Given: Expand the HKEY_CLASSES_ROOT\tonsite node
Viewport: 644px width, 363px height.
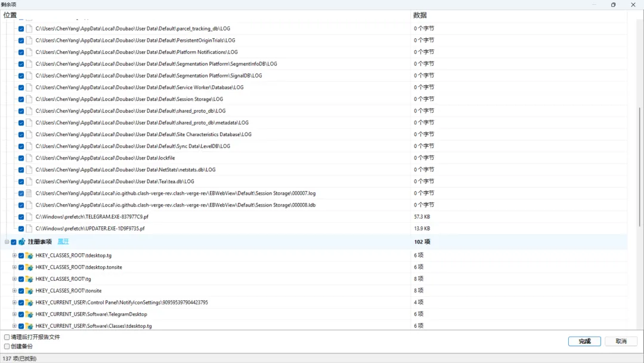Looking at the screenshot, I should 14,291.
